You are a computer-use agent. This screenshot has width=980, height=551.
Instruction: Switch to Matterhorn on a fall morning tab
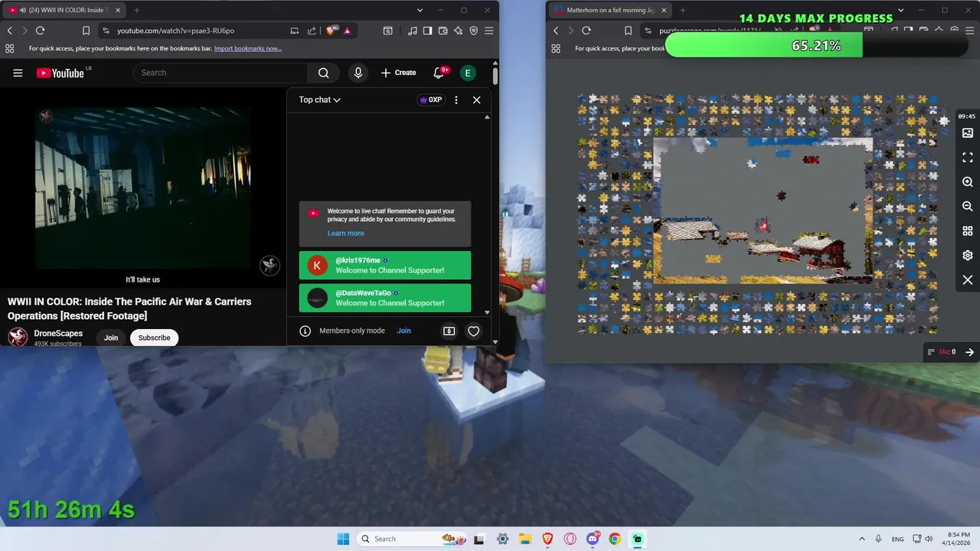pyautogui.click(x=609, y=10)
